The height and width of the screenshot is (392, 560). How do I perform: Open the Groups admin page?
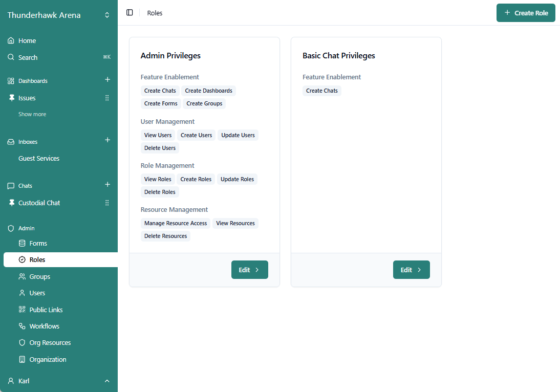[x=39, y=277]
